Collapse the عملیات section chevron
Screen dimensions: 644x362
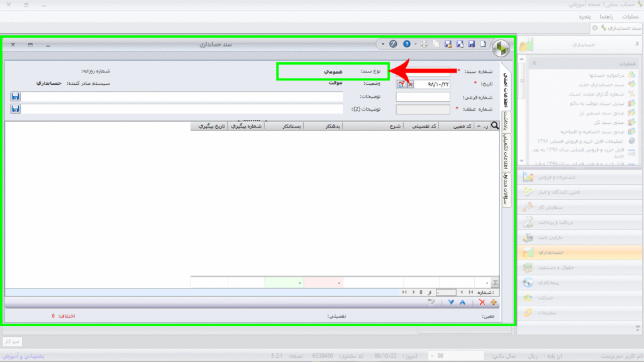coord(535,63)
